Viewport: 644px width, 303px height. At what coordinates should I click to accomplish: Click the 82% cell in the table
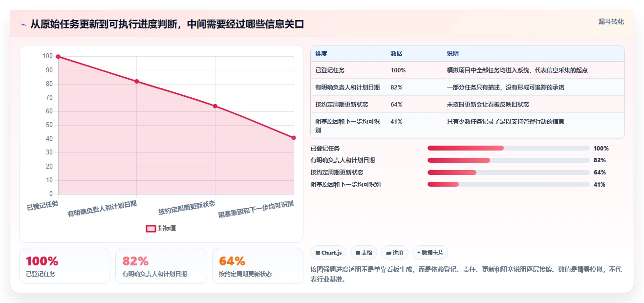tap(396, 87)
